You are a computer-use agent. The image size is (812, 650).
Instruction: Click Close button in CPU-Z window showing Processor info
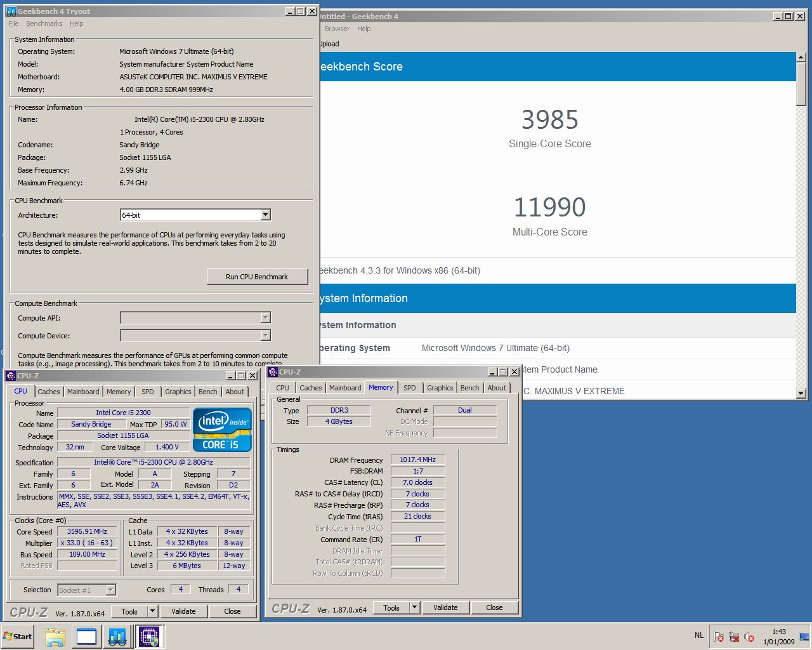(232, 611)
